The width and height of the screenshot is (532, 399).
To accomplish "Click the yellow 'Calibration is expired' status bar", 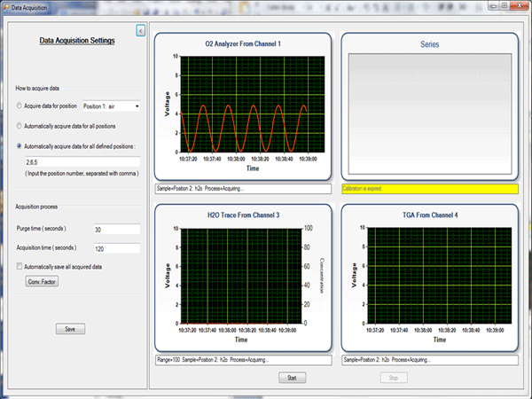I will coord(430,189).
